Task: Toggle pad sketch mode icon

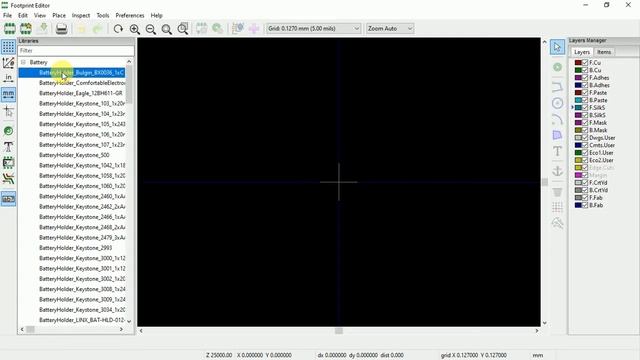Action: (x=8, y=131)
